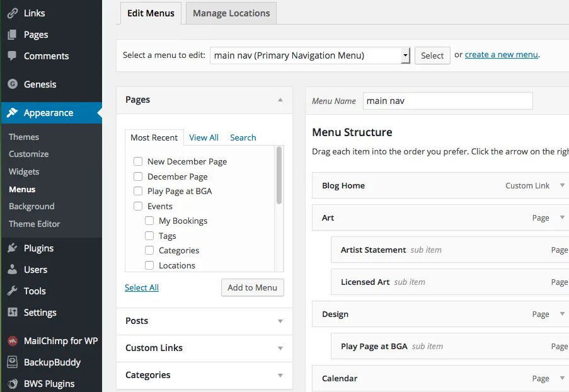Viewport: 569px width, 392px height.
Task: Open the View All tab in Pages
Action: (x=204, y=137)
